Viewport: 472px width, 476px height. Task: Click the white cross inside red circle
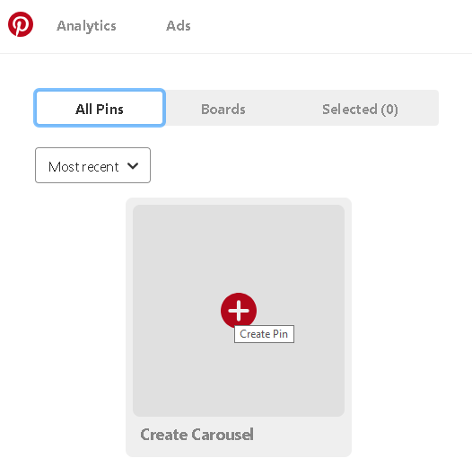pyautogui.click(x=239, y=311)
